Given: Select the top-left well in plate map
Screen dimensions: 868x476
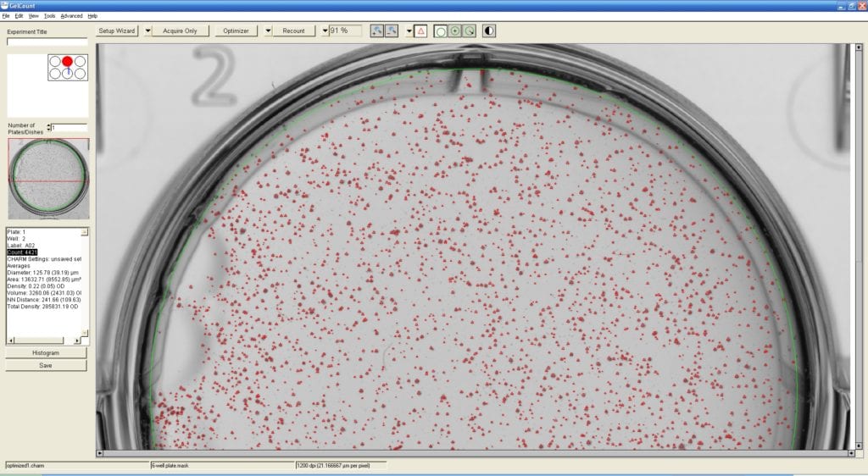Looking at the screenshot, I should click(55, 62).
